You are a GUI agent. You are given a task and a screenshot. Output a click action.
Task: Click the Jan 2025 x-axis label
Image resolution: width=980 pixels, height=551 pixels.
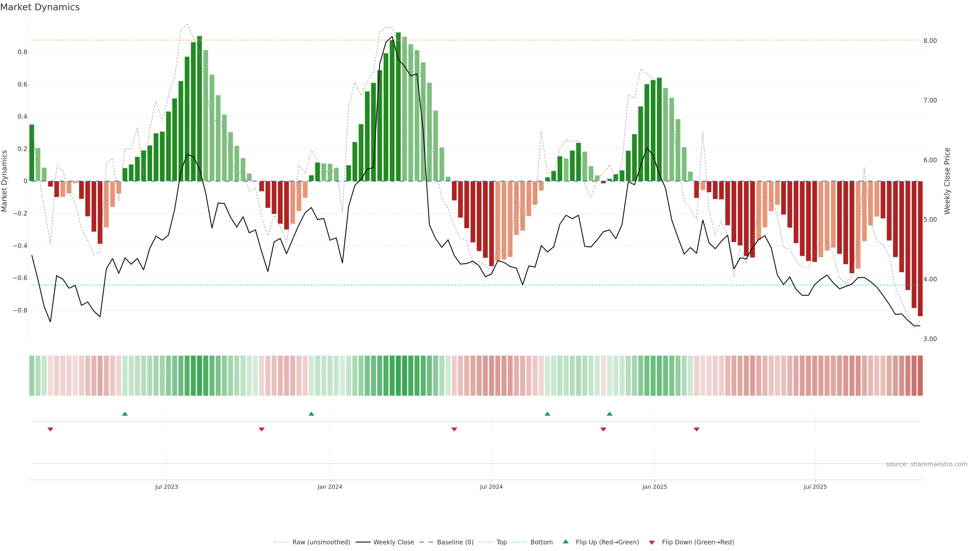(654, 487)
